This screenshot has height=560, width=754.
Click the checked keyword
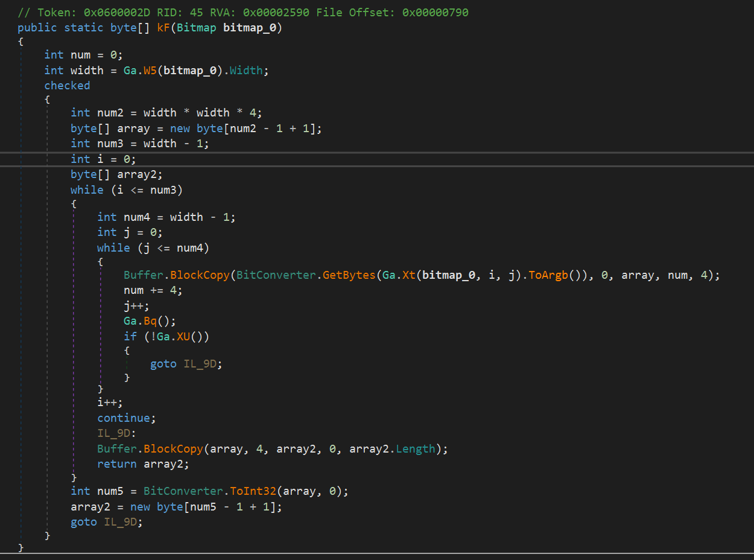67,86
